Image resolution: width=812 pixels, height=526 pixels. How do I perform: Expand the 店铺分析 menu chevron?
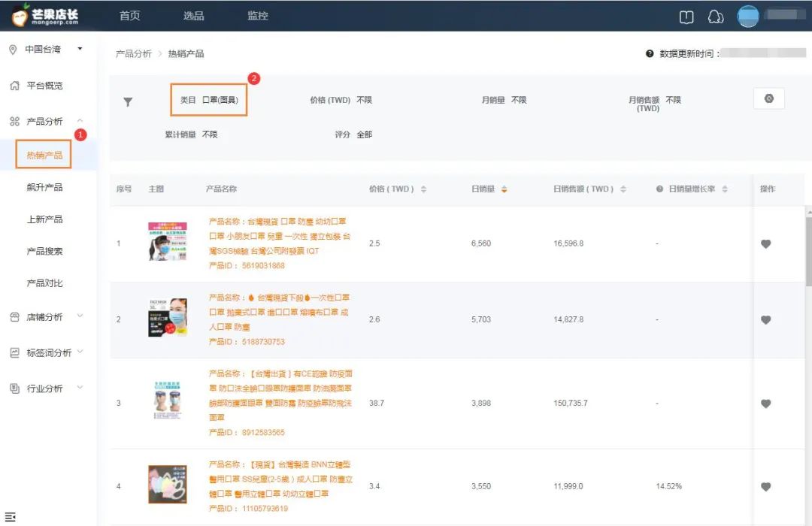[x=80, y=316]
